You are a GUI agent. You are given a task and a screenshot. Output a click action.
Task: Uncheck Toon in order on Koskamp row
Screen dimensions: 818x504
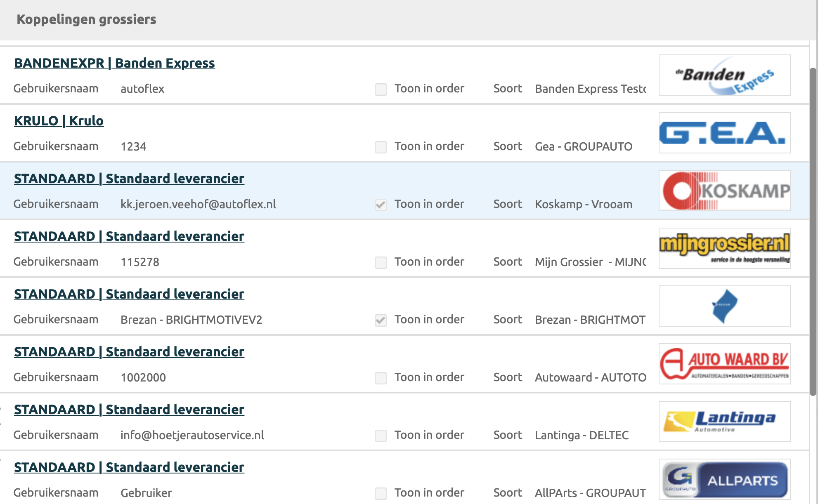(381, 205)
